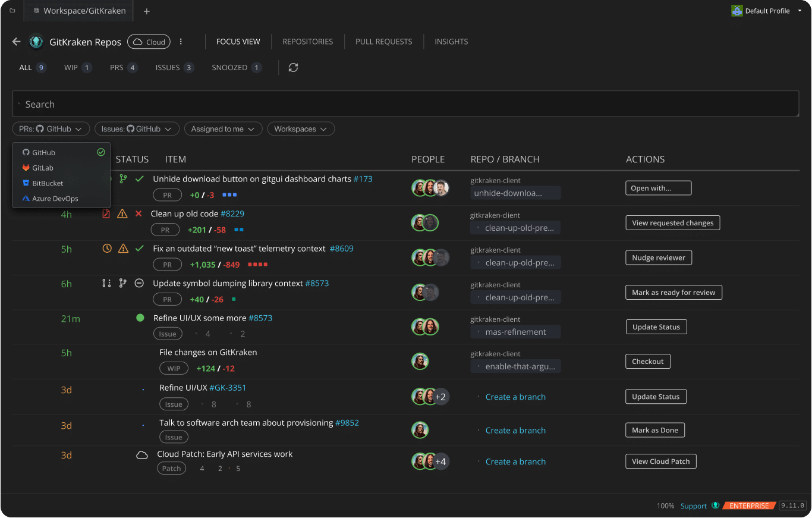Select the SNOOZED 1 filter tab
Image resolution: width=812 pixels, height=518 pixels.
[x=237, y=68]
